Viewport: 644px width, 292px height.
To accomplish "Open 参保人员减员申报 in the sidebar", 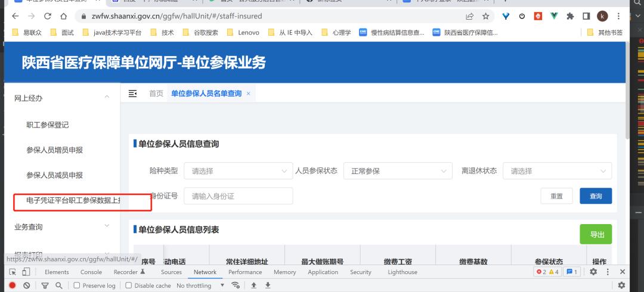I will click(x=55, y=175).
